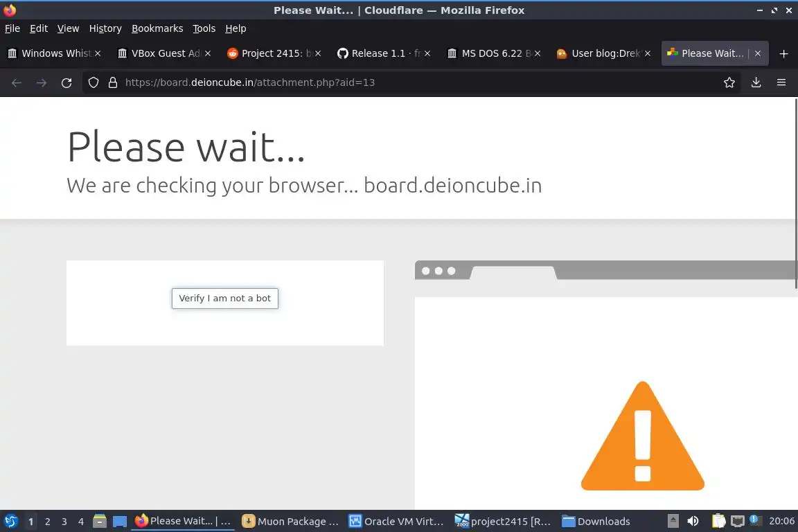Switch to workspace 3
Viewport: 798px width, 532px height.
64,522
